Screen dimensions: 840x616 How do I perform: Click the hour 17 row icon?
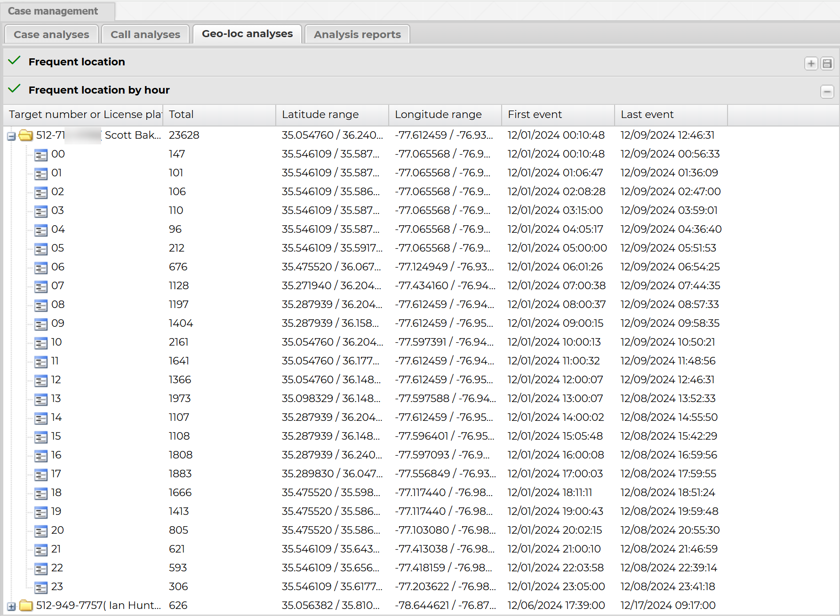tap(41, 474)
